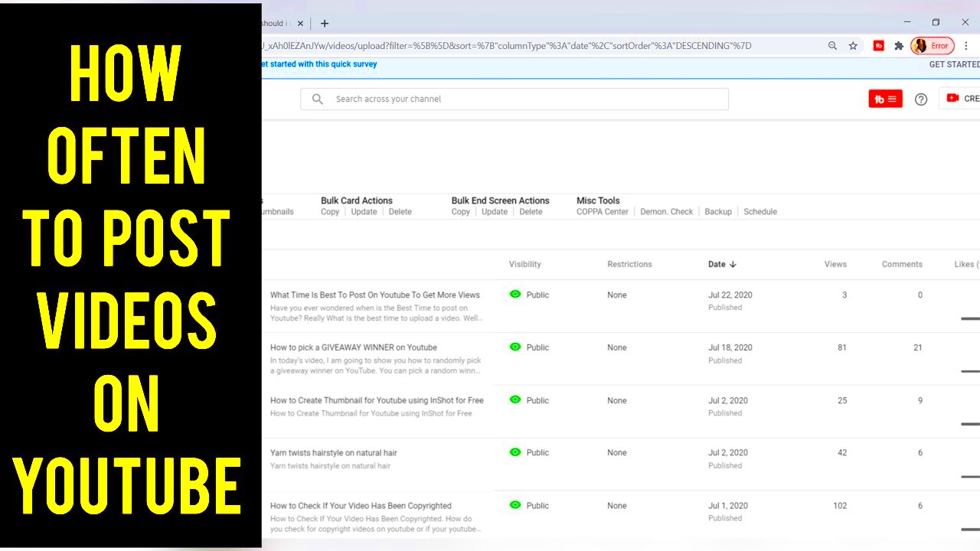Click the zoom magnifier icon in address bar
This screenshot has height=551, width=980.
832,46
